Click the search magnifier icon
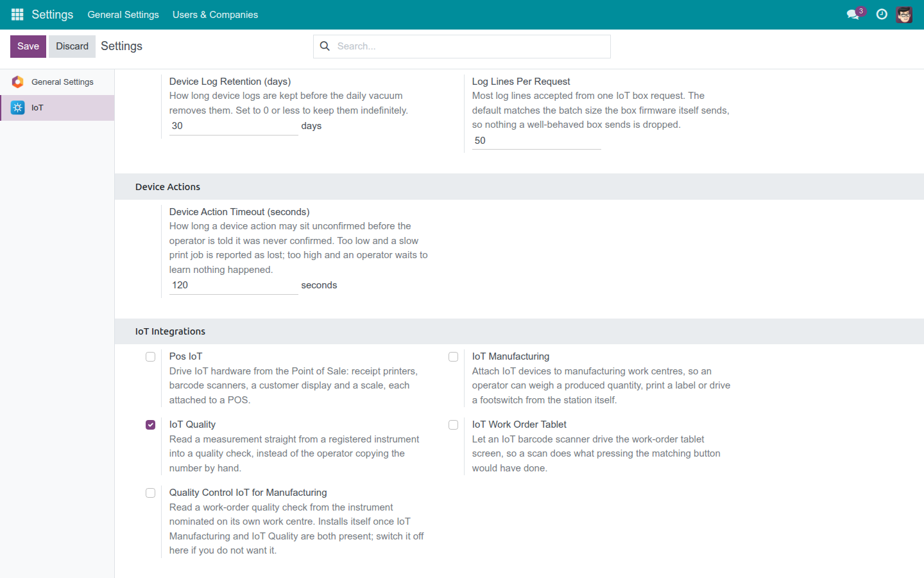Image resolution: width=924 pixels, height=578 pixels. [325, 46]
